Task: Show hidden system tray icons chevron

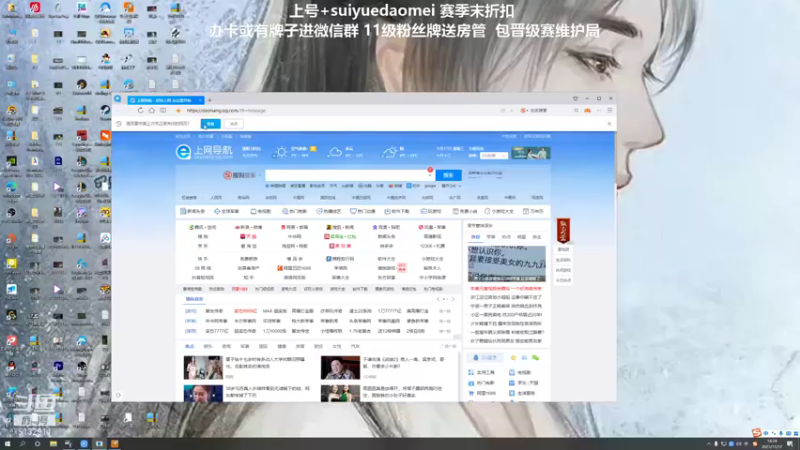Action: coord(708,444)
